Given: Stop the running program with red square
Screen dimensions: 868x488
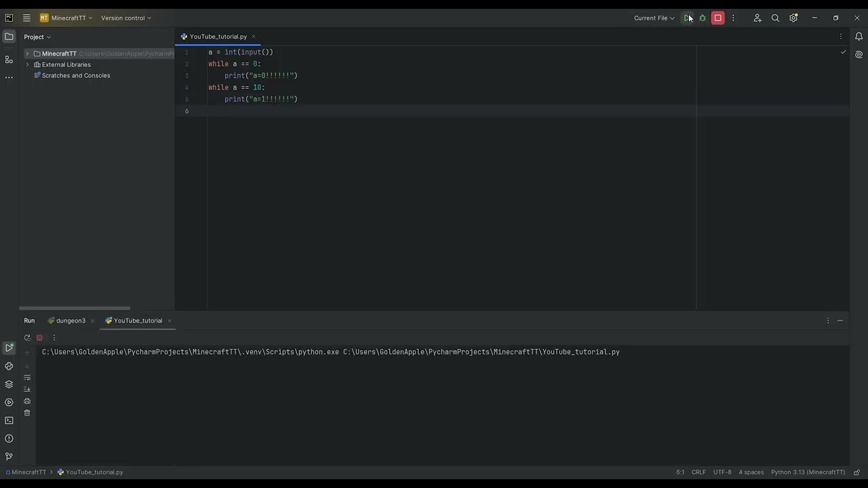Looking at the screenshot, I should 717,18.
